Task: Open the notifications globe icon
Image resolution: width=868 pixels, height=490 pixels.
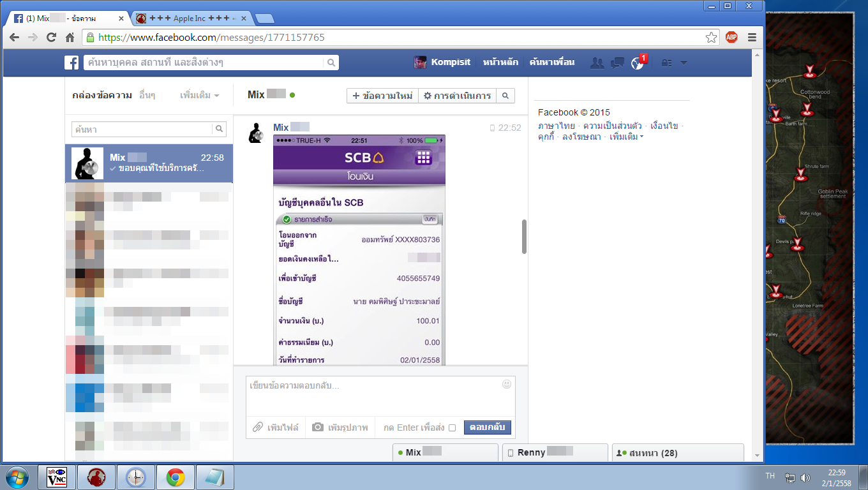Action: tap(637, 63)
